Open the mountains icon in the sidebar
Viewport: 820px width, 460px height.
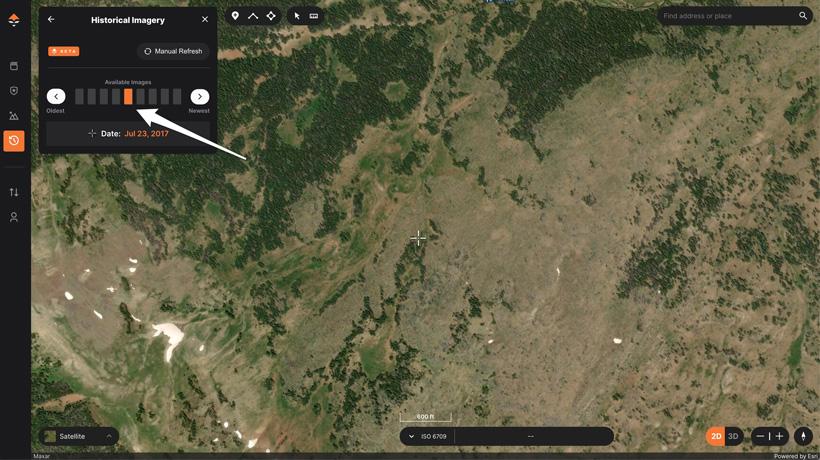pyautogui.click(x=14, y=116)
